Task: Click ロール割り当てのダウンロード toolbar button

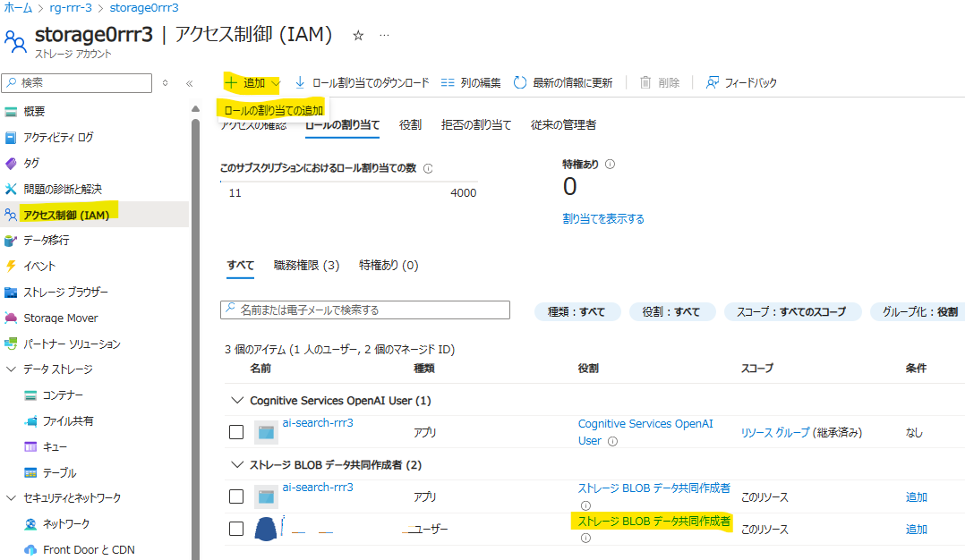Action: pos(362,82)
